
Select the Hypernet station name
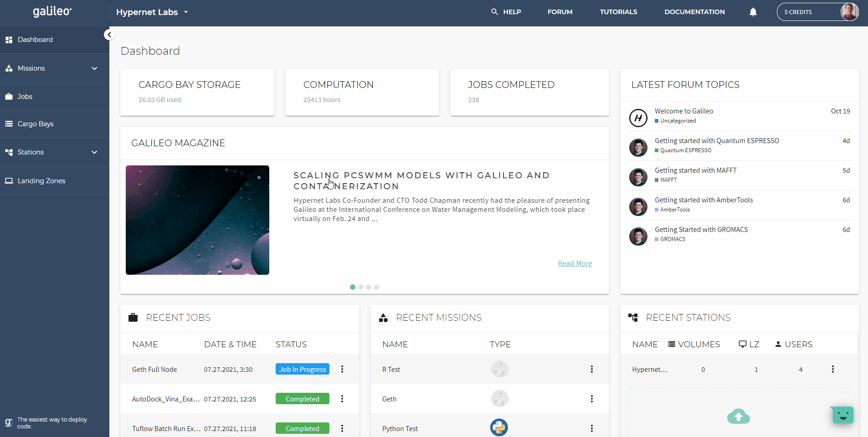pyautogui.click(x=650, y=370)
